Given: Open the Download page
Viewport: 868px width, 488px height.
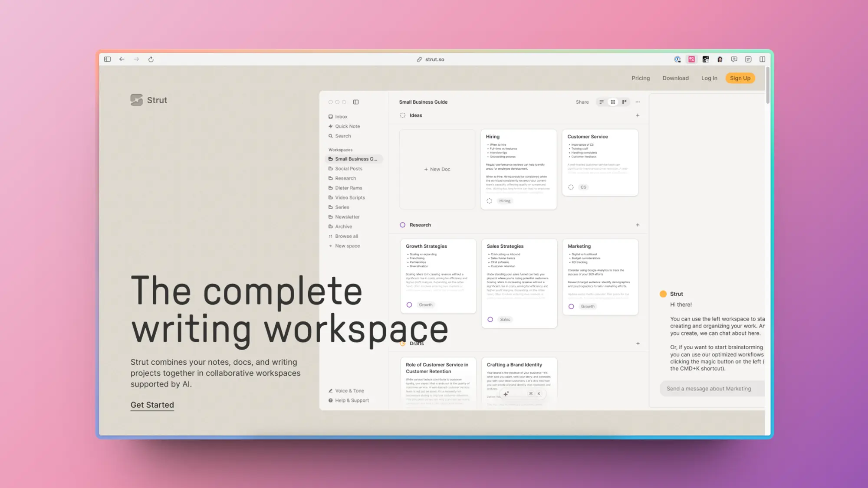Looking at the screenshot, I should point(675,78).
